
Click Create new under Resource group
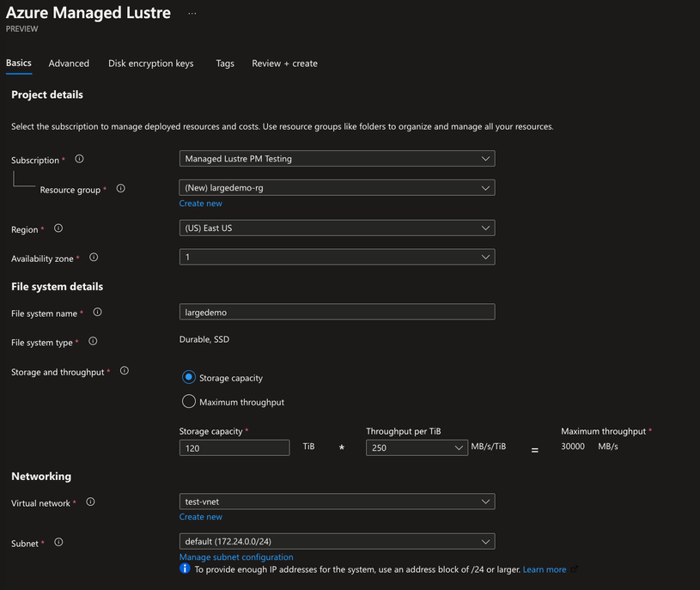[x=200, y=204]
